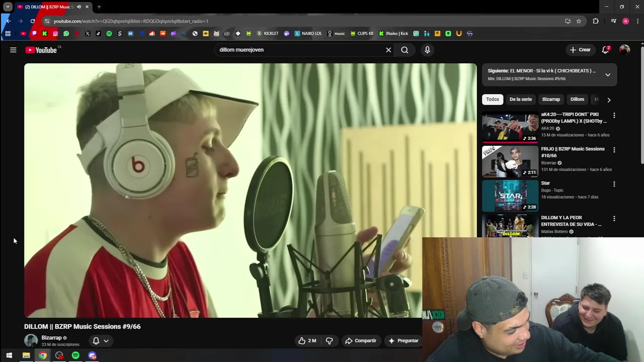Open the music bookmark
This screenshot has height=362, width=644.
(336, 34)
